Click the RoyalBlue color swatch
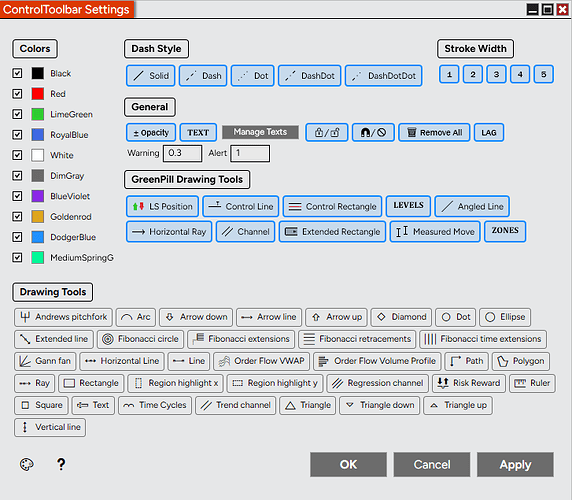Screen dimensions: 572x500 [x=38, y=135]
